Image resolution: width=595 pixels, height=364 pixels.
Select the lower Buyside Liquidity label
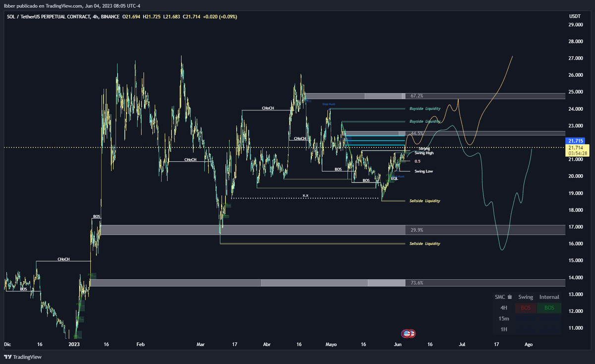[424, 121]
